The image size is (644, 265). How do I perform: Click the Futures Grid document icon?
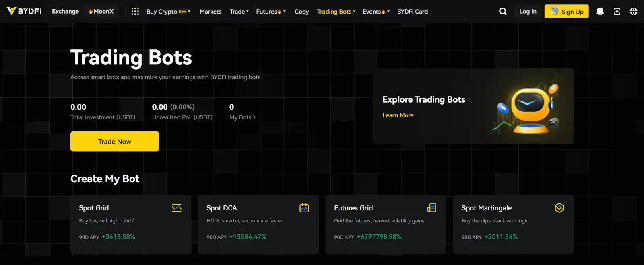tap(431, 208)
